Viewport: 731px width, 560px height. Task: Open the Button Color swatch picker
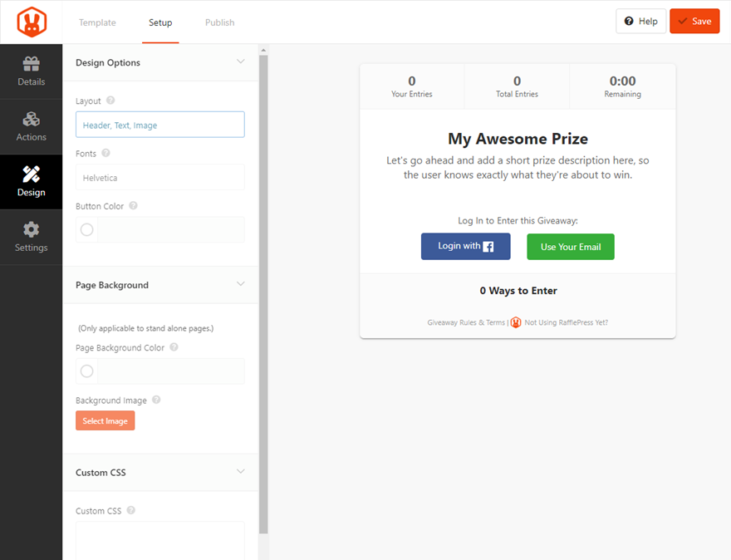[x=87, y=230]
